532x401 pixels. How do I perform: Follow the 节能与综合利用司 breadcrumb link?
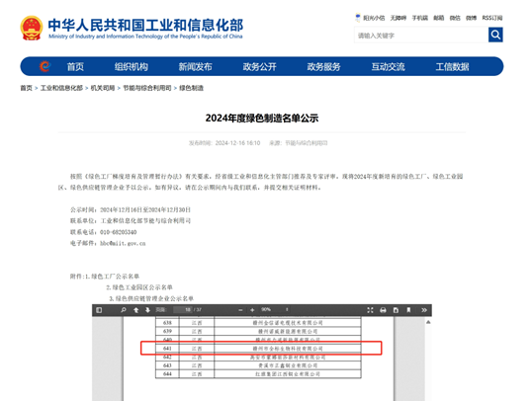(x=147, y=88)
